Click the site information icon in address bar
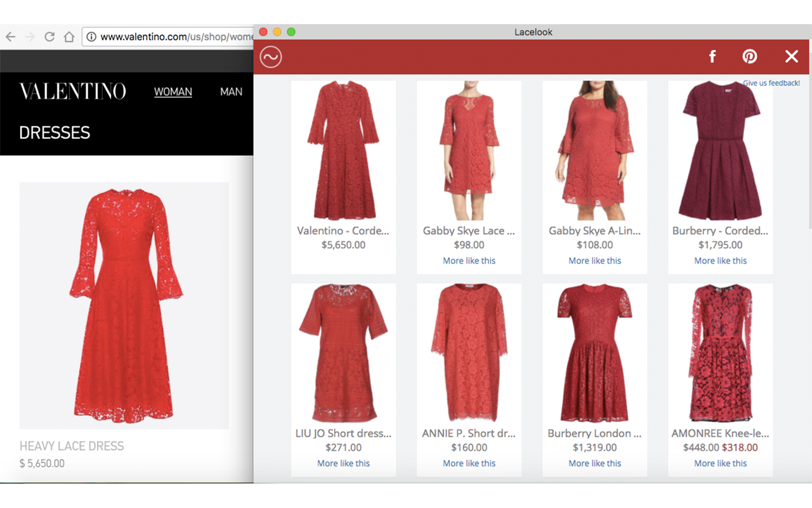 tap(93, 36)
